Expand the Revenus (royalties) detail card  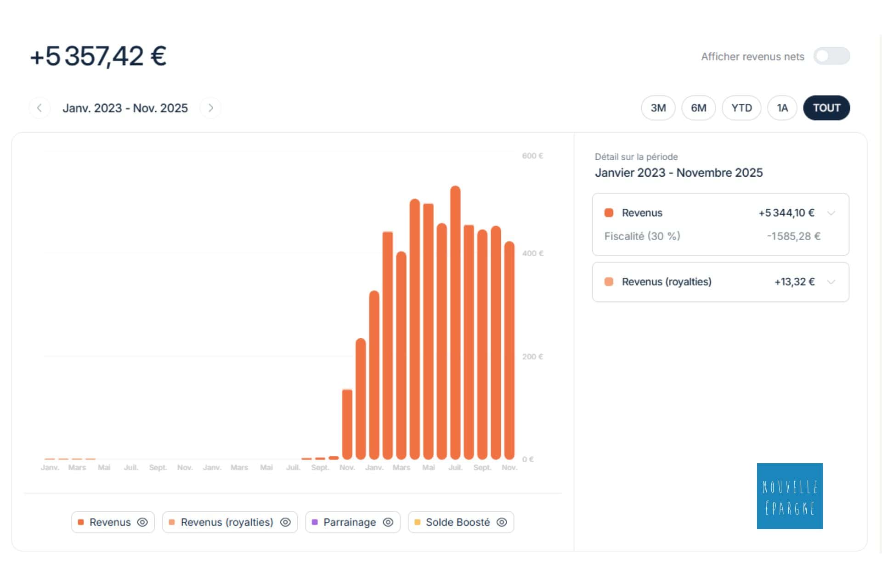831,282
